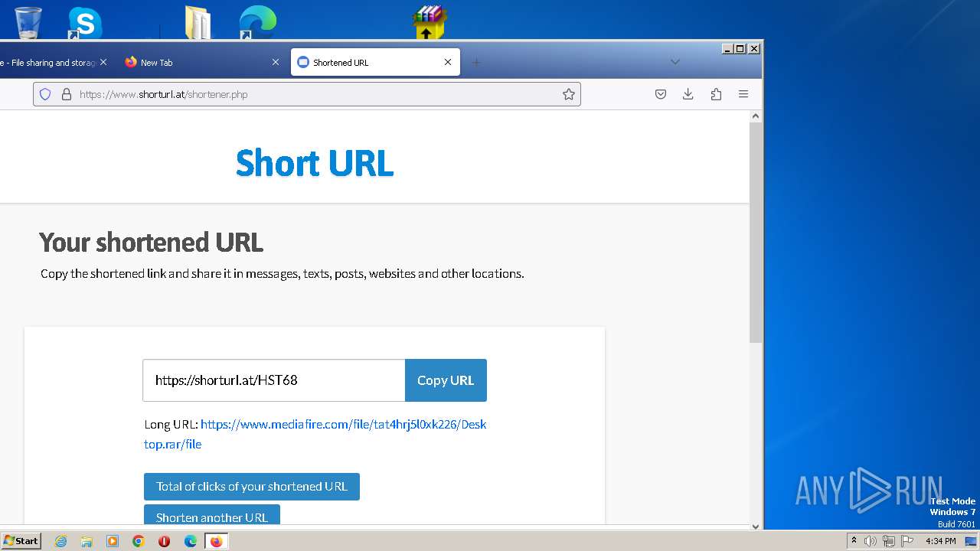This screenshot has height=551, width=980.
Task: Open the Windows Start menu
Action: tap(21, 541)
